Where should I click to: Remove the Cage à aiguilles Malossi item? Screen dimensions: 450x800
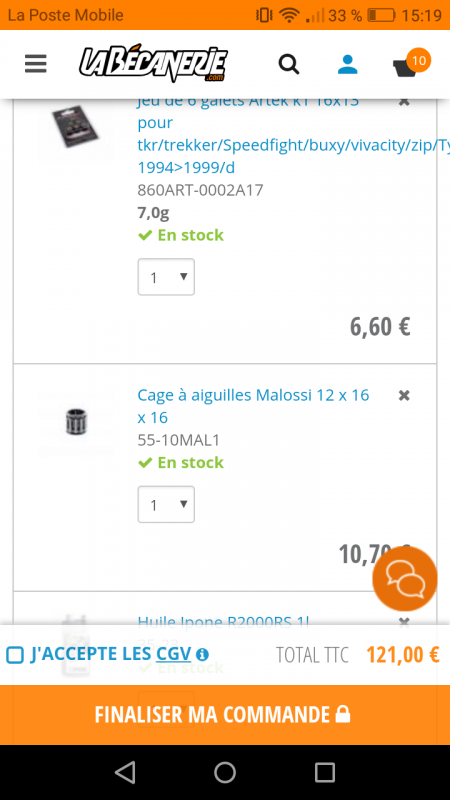click(404, 395)
